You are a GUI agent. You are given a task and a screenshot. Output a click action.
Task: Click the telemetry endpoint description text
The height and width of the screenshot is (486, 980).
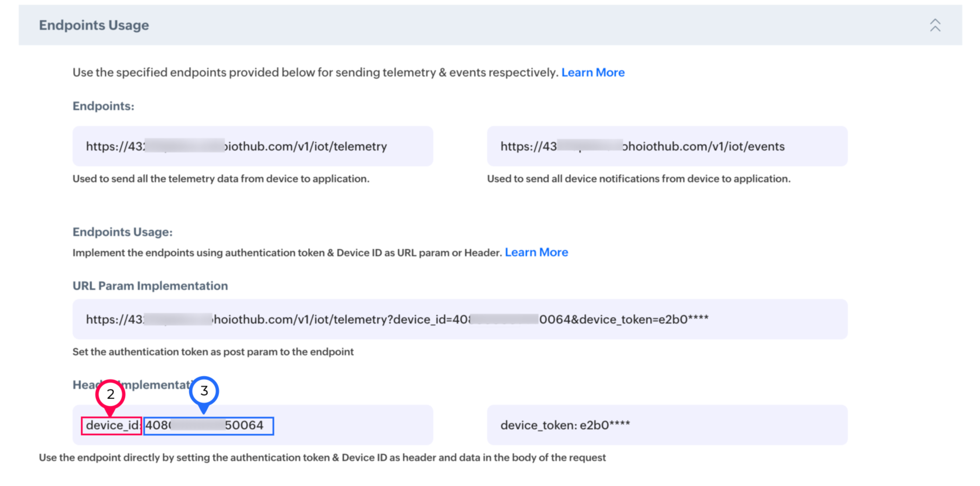click(220, 179)
